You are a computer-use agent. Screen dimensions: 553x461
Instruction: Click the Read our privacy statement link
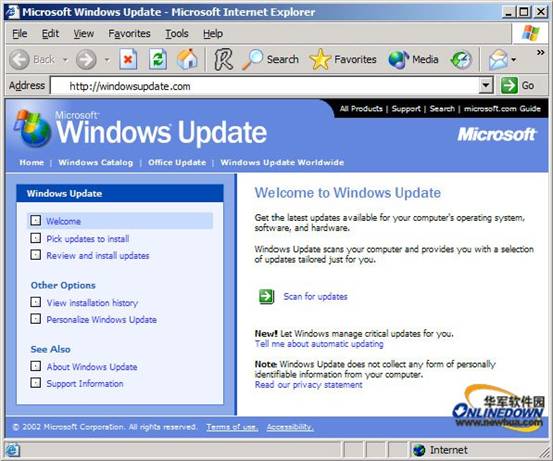309,384
